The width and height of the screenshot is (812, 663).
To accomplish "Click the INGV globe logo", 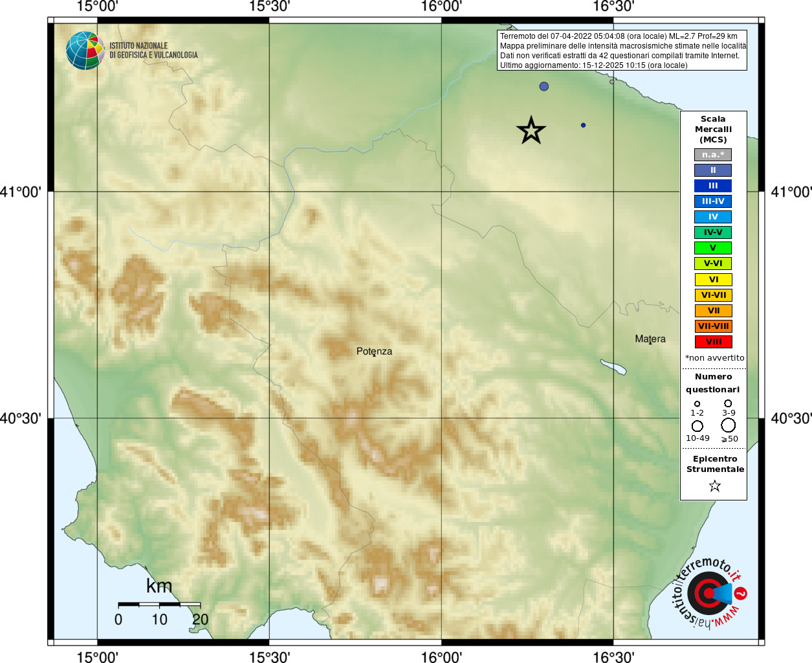I will point(85,51).
